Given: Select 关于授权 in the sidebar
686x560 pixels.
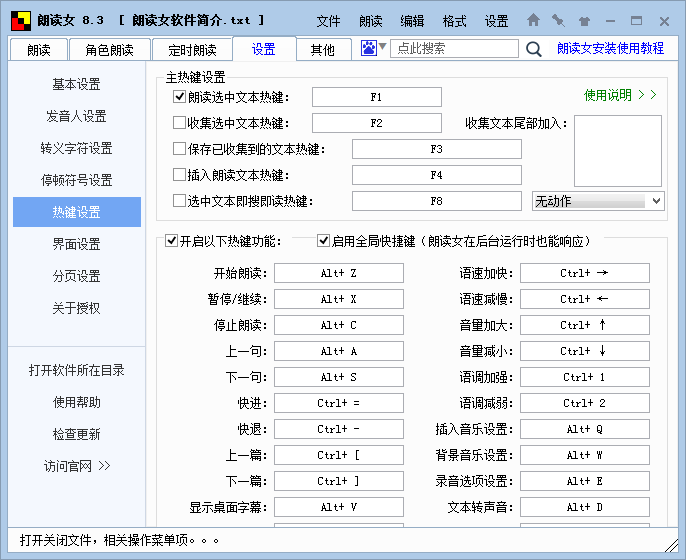Looking at the screenshot, I should tap(77, 308).
